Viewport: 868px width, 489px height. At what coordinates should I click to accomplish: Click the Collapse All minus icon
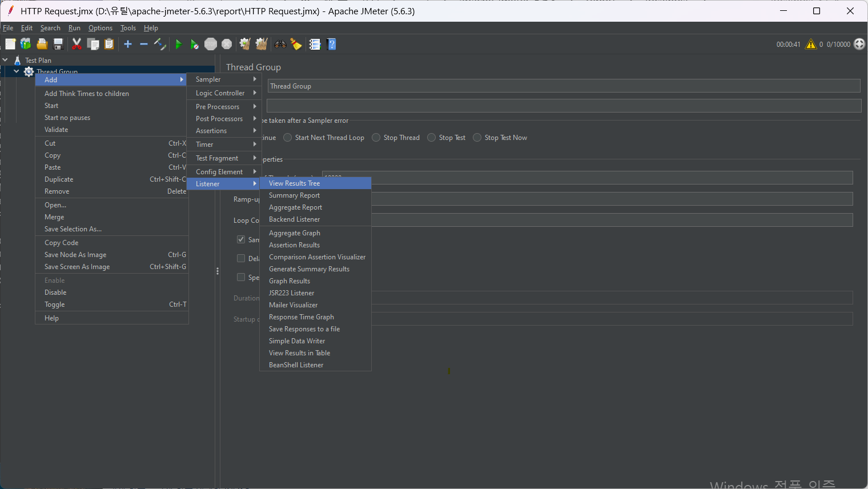point(144,44)
